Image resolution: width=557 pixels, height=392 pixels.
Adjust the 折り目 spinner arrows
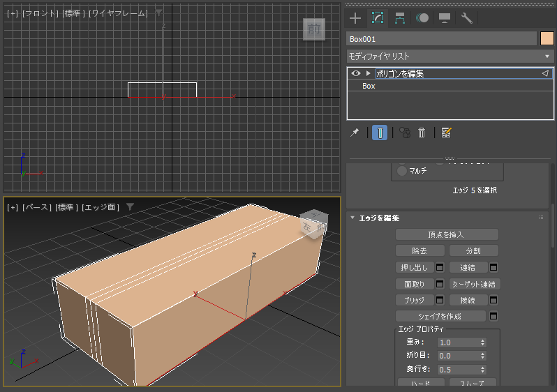(x=482, y=356)
